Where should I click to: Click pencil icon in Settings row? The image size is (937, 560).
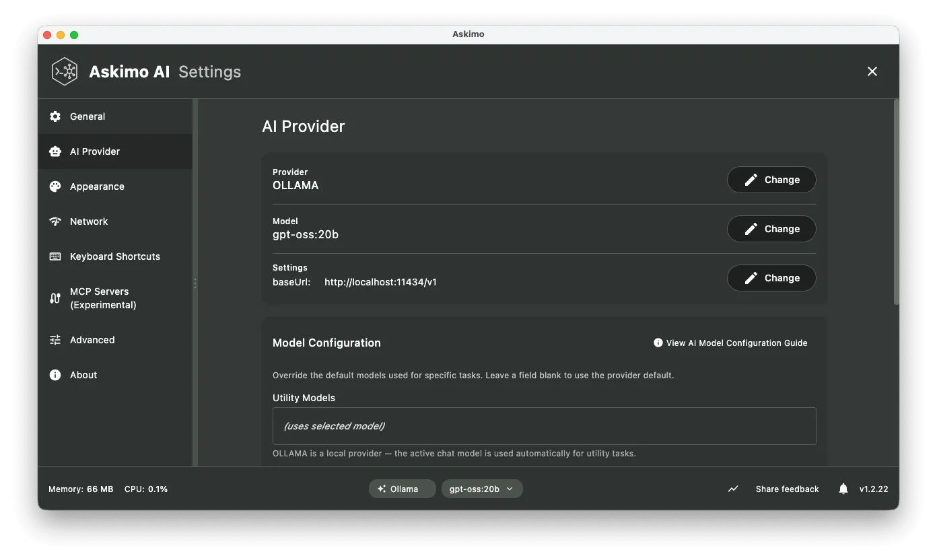pyautogui.click(x=751, y=278)
